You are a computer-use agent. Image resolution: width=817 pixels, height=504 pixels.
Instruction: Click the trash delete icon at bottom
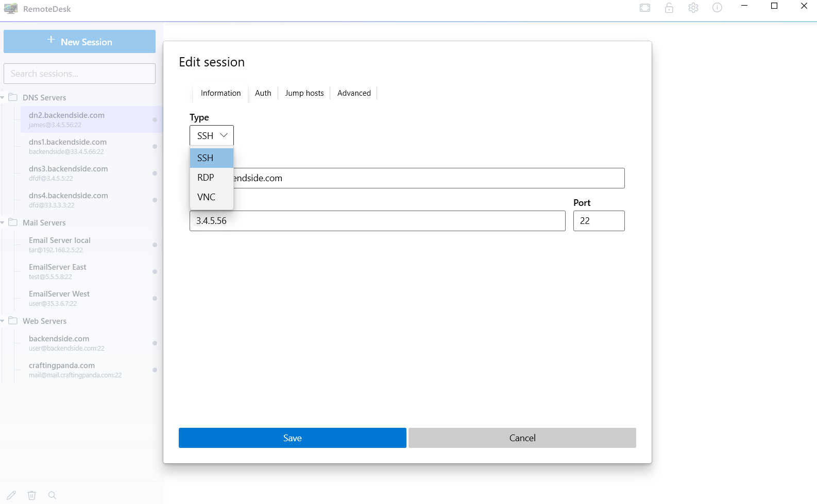(32, 495)
